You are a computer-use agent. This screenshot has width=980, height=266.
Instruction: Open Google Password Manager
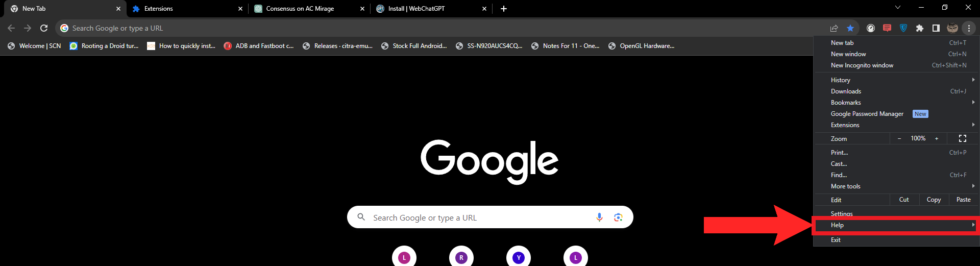pos(896,114)
